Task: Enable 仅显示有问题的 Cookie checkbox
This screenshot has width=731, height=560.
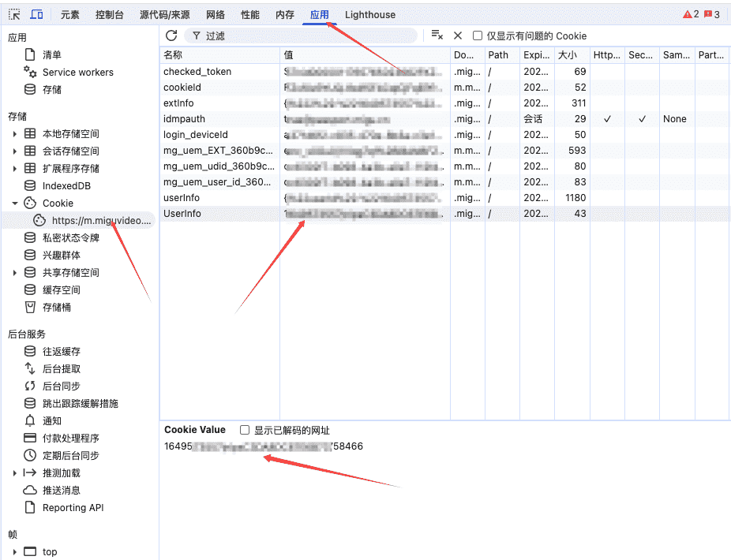Action: (x=478, y=35)
